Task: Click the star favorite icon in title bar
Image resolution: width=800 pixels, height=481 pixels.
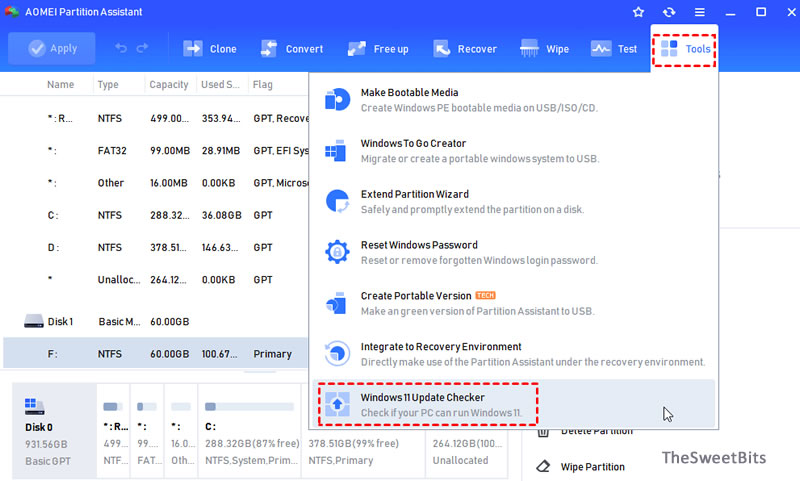Action: click(638, 12)
